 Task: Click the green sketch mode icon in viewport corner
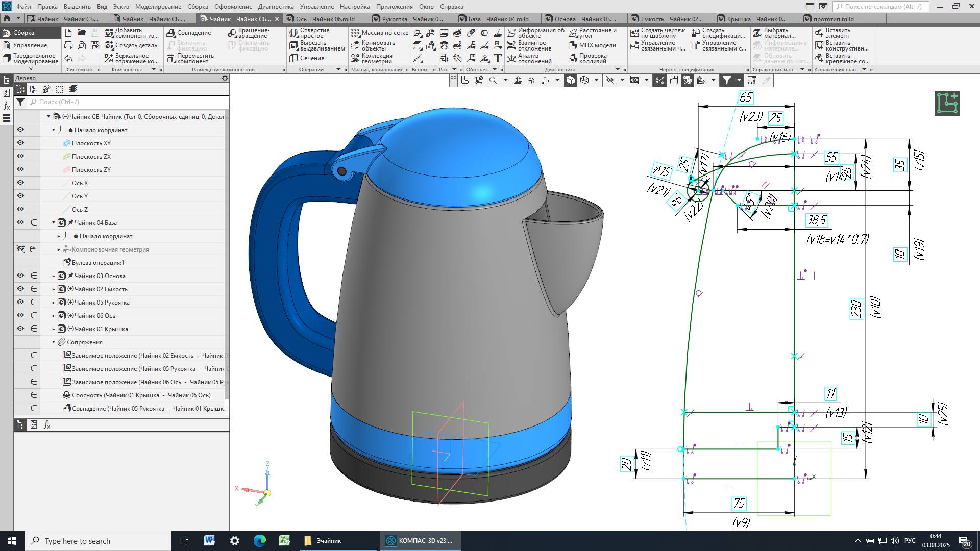coord(947,104)
